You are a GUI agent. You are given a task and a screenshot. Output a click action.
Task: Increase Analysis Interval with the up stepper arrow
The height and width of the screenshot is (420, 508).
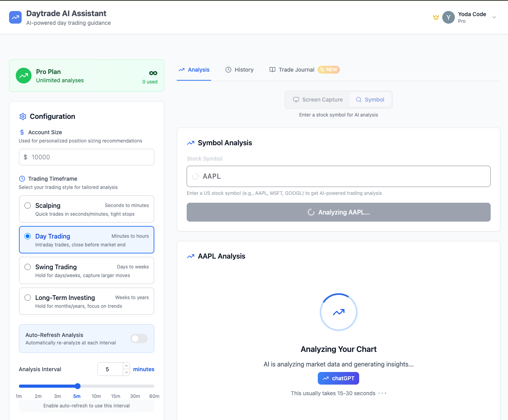tap(126, 366)
